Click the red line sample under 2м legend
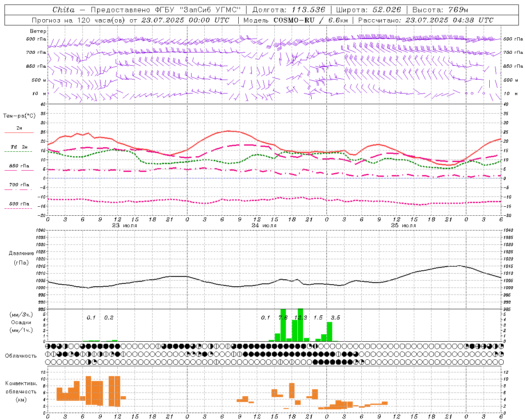This screenshot has width=525, height=420. [x=19, y=133]
